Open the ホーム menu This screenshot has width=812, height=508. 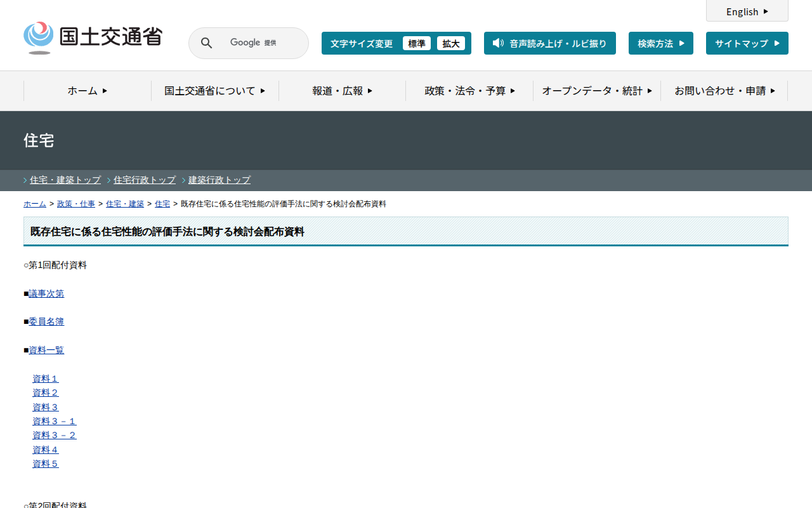tap(88, 91)
